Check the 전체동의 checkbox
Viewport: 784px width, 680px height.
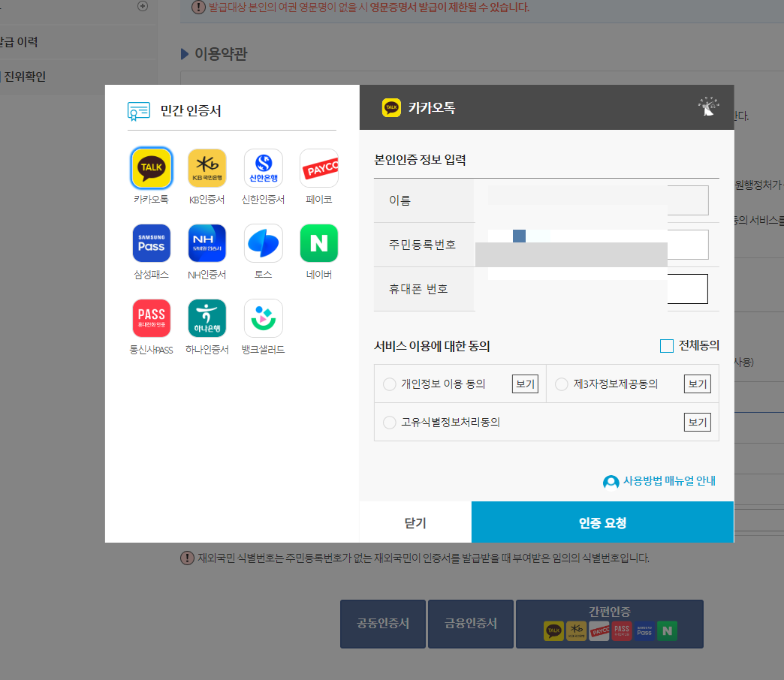[667, 346]
